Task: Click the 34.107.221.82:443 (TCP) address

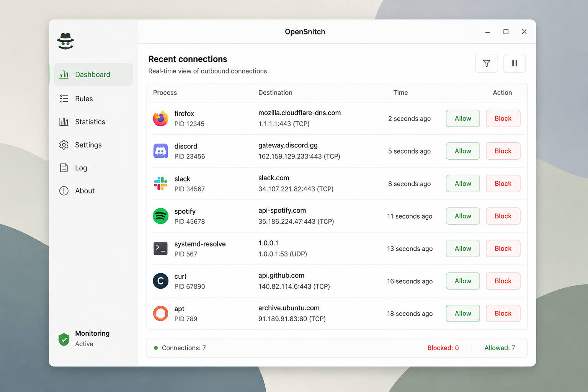Action: pos(296,189)
